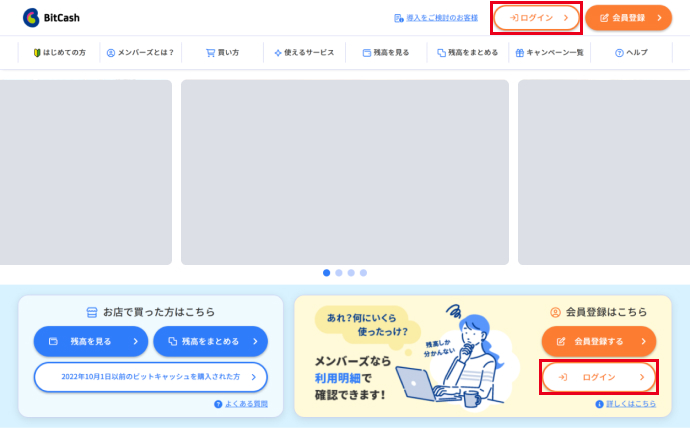Click the document icon beside 導入をご検討のお客様
This screenshot has width=690, height=428.
coord(399,18)
